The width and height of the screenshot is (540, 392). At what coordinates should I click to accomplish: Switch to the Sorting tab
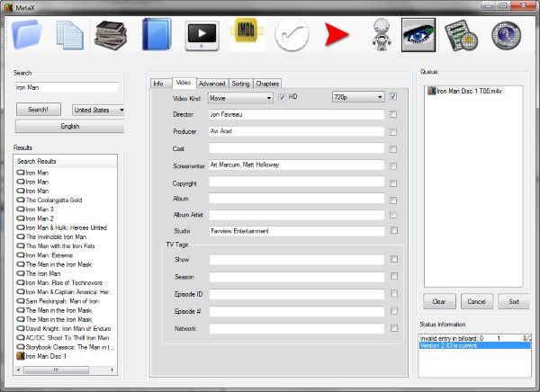point(240,84)
